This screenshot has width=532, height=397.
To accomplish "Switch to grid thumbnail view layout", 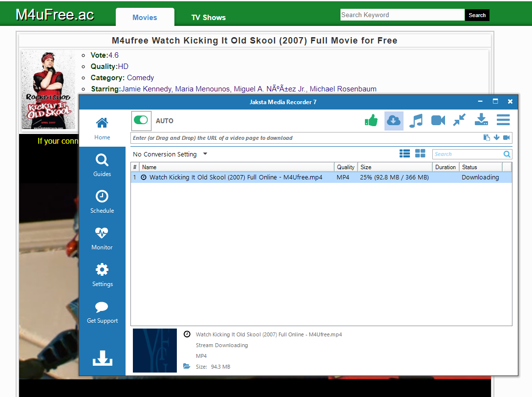I will coord(420,154).
